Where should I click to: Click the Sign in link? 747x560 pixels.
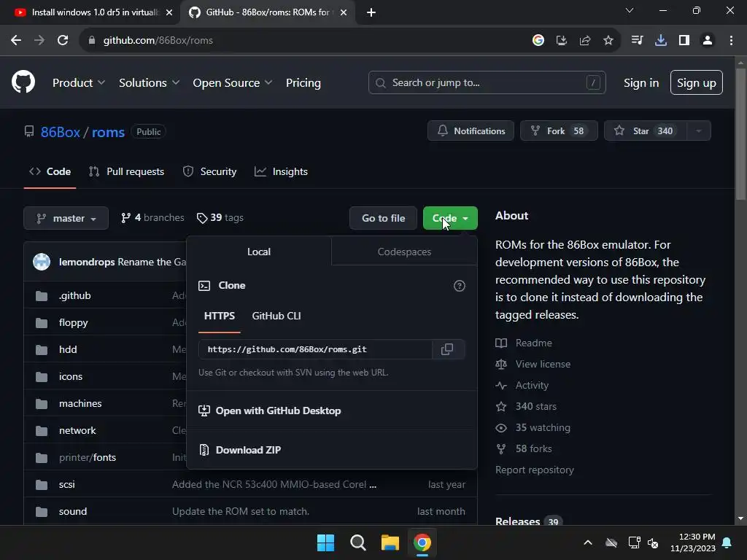click(x=641, y=83)
